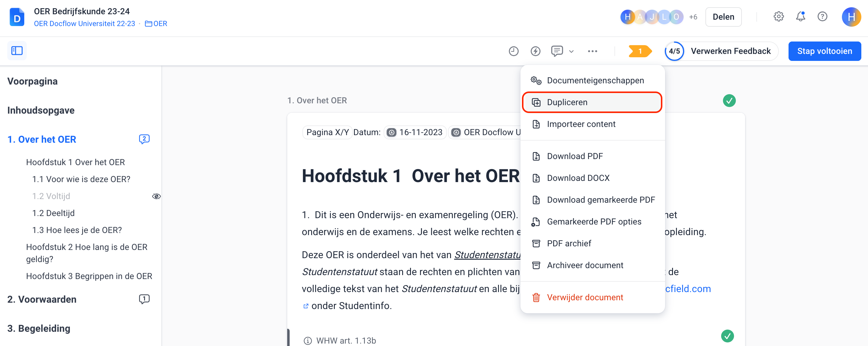The width and height of the screenshot is (868, 346).
Task: Open the comments speech bubble icon
Action: point(557,51)
